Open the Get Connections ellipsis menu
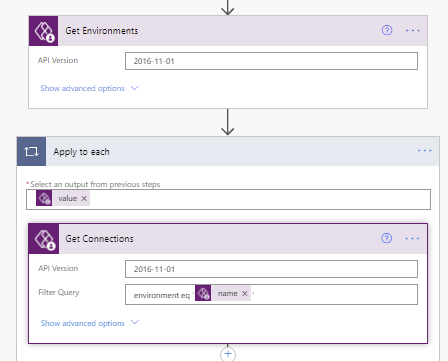Screen dimensions: 448x361 412,238
